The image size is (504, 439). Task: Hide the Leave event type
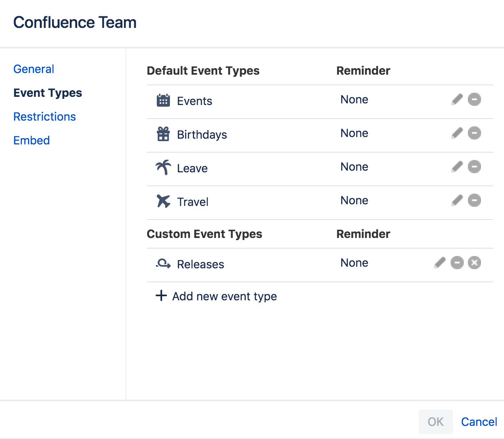(474, 167)
